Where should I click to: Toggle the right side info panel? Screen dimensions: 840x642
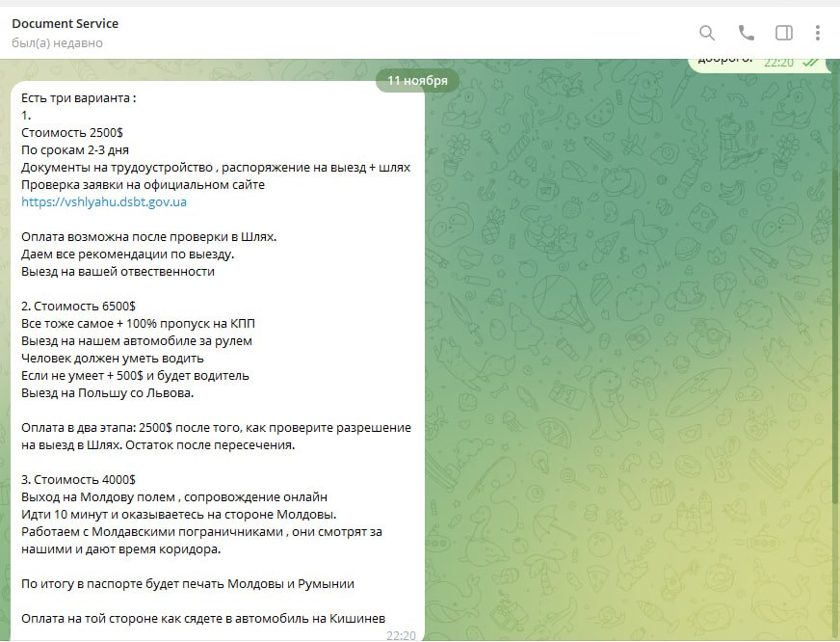pyautogui.click(x=784, y=33)
